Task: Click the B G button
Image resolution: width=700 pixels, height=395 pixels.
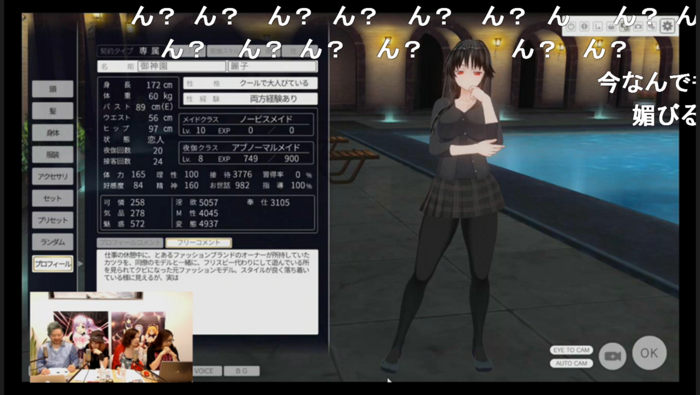Action: [x=242, y=371]
